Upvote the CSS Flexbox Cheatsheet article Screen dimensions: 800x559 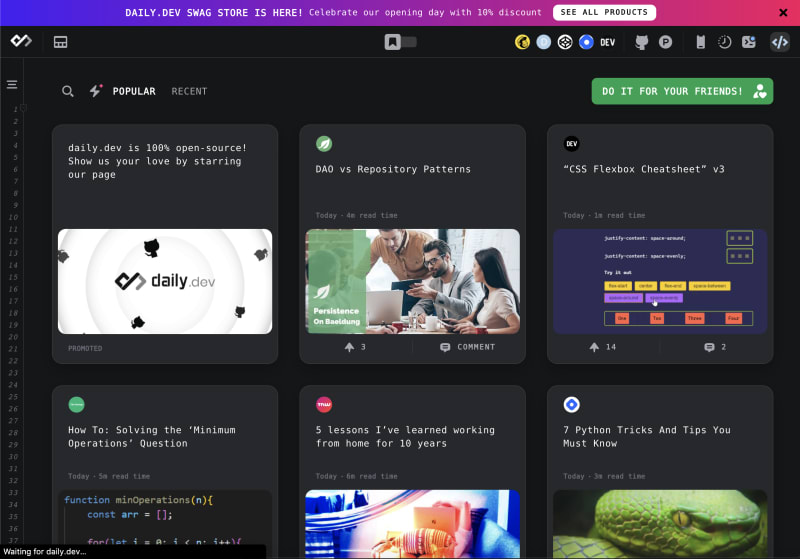603,347
